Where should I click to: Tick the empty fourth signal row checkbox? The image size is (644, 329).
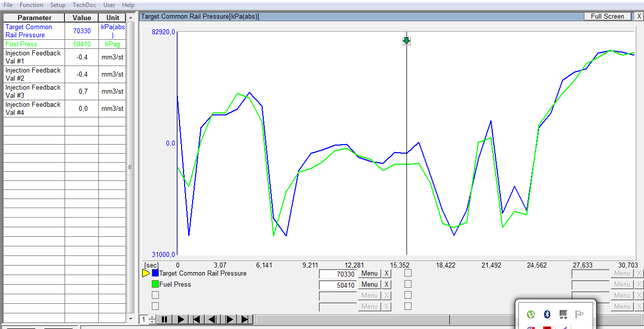click(155, 306)
